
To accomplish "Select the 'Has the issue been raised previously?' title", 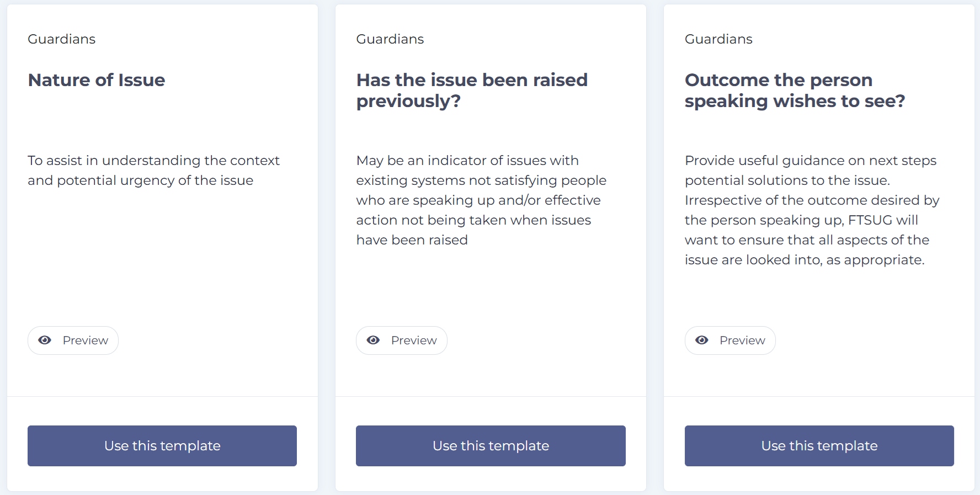I will pyautogui.click(x=472, y=91).
